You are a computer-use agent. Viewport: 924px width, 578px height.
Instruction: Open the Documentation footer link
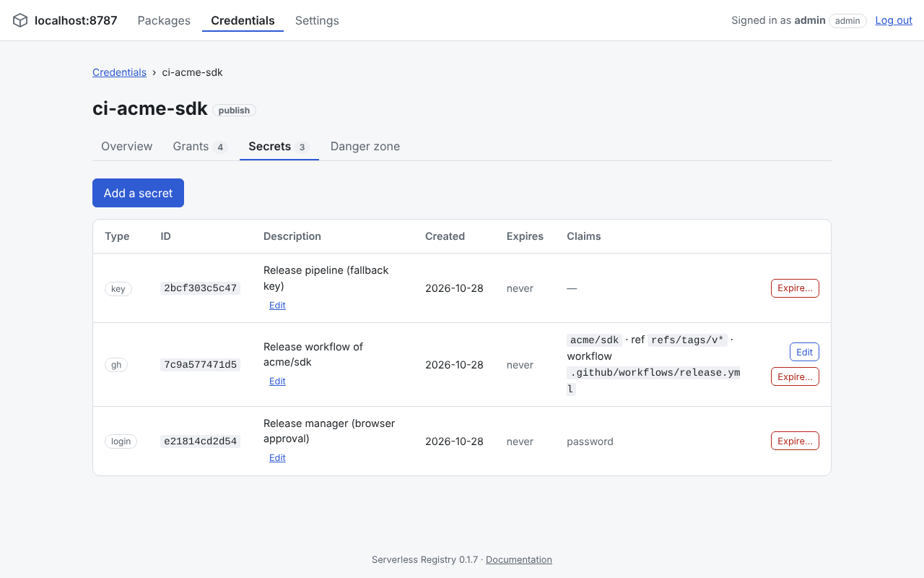tap(519, 559)
